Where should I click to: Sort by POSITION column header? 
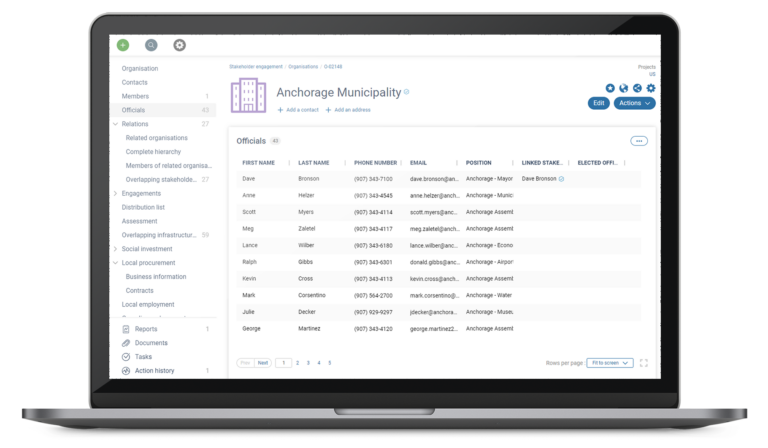478,163
